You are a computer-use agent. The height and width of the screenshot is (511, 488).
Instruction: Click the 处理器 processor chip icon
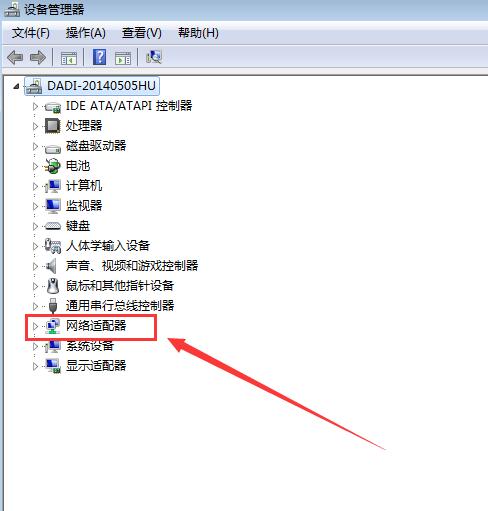(x=53, y=126)
